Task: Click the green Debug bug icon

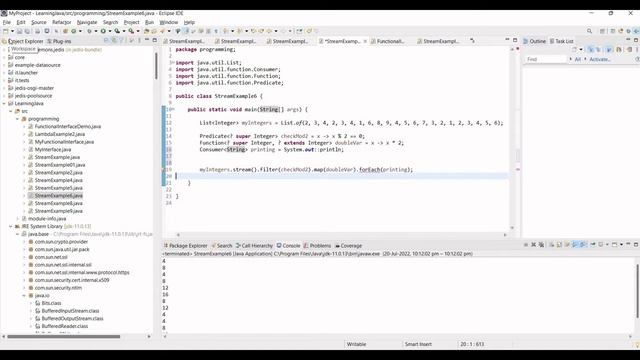Action: [x=89, y=31]
